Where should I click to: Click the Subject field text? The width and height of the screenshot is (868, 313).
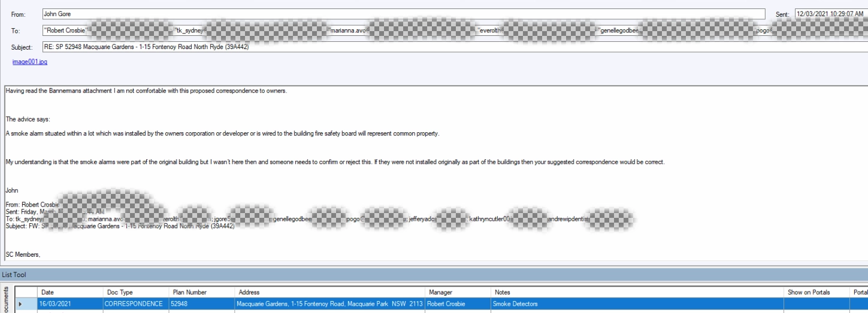click(146, 47)
